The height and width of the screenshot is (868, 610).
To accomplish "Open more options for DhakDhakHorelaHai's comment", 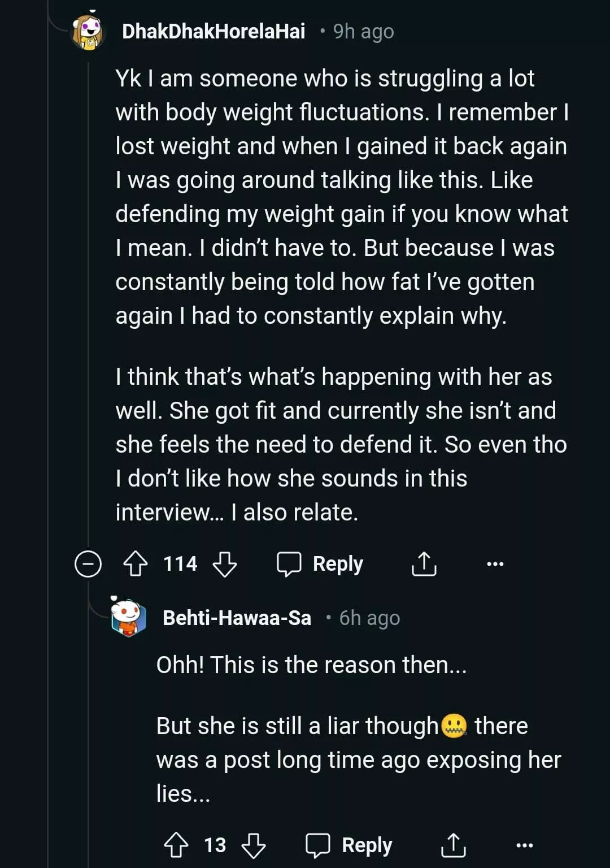I will coord(495,564).
